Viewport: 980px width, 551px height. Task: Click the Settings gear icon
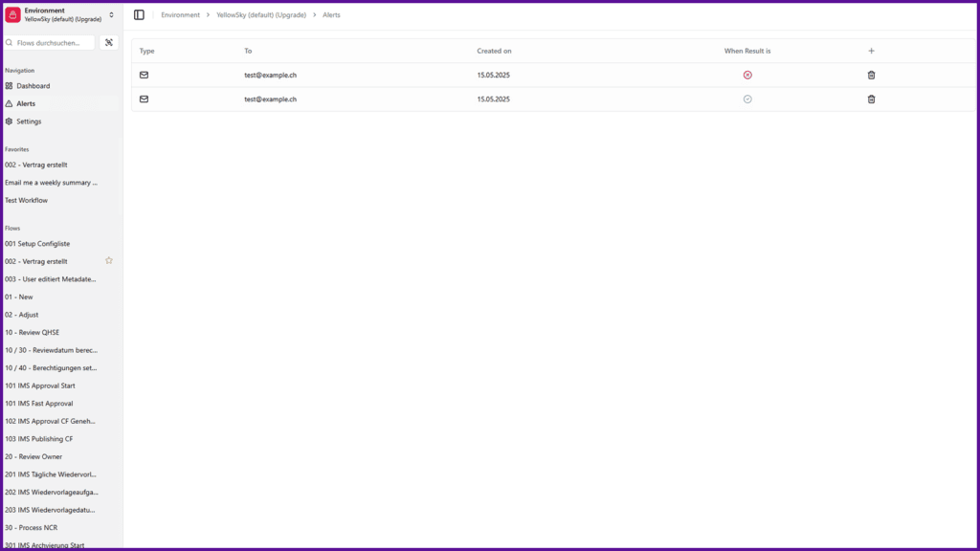(9, 121)
